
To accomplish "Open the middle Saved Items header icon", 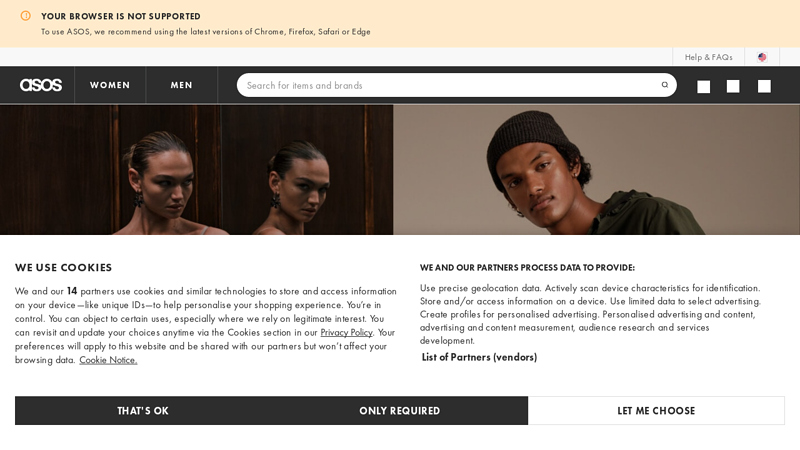I will pyautogui.click(x=733, y=87).
